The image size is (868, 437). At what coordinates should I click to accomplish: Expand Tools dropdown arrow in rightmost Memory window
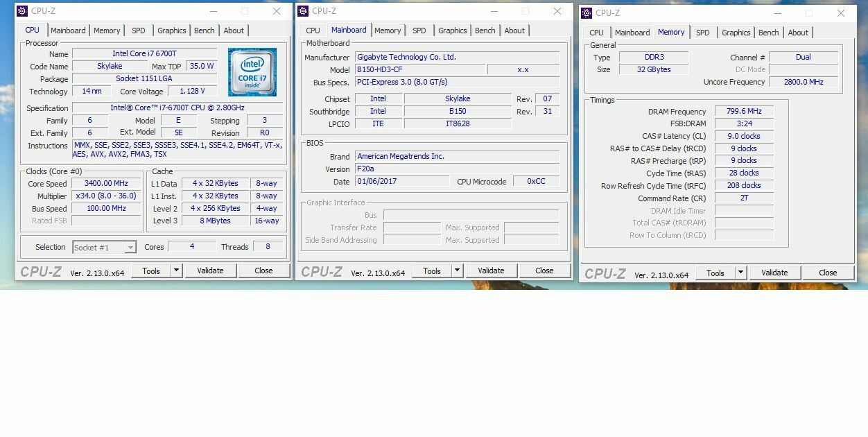(740, 273)
